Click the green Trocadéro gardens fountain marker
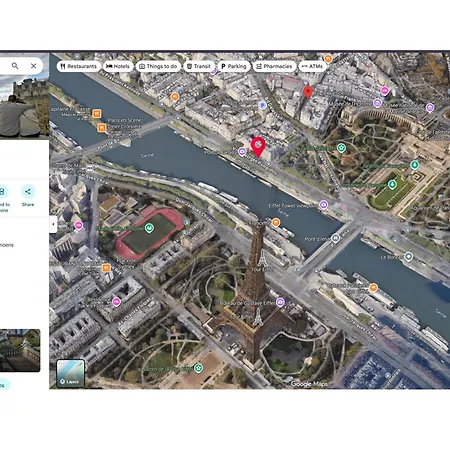The image size is (450, 450). coord(392,184)
